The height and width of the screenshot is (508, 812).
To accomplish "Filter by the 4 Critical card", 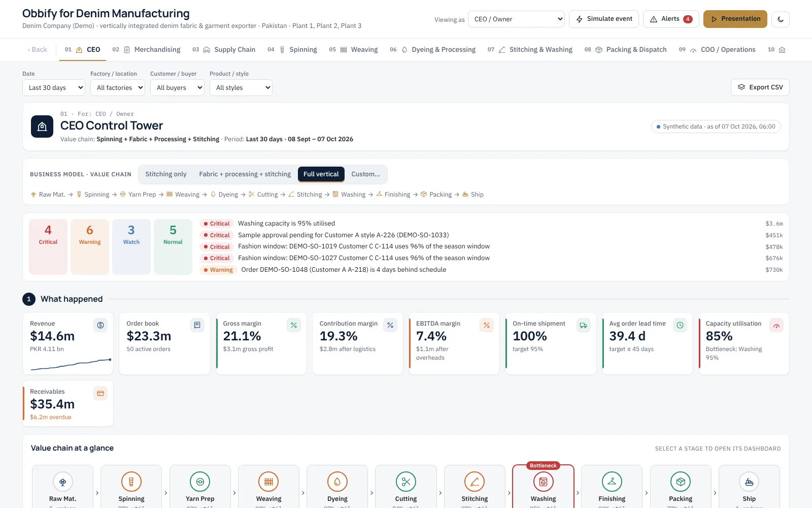I will (48, 247).
